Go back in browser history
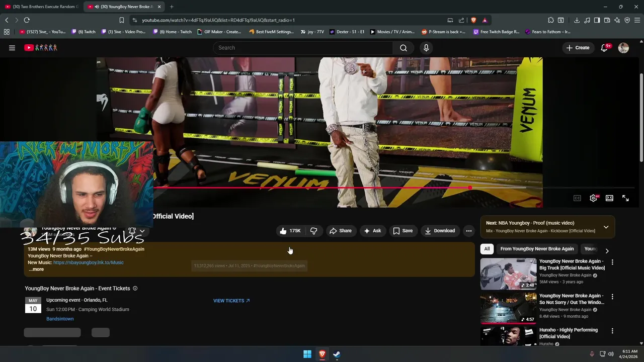Viewport: 644px width, 362px height. tap(7, 20)
